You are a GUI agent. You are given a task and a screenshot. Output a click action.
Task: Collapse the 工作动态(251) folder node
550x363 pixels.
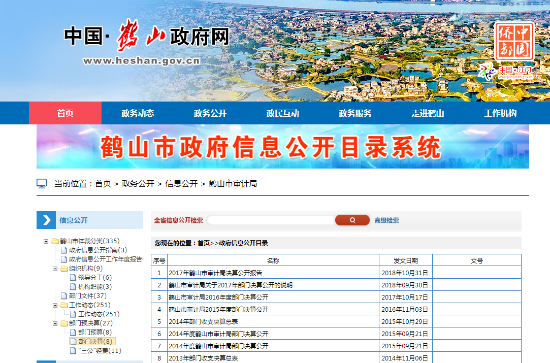click(x=55, y=305)
